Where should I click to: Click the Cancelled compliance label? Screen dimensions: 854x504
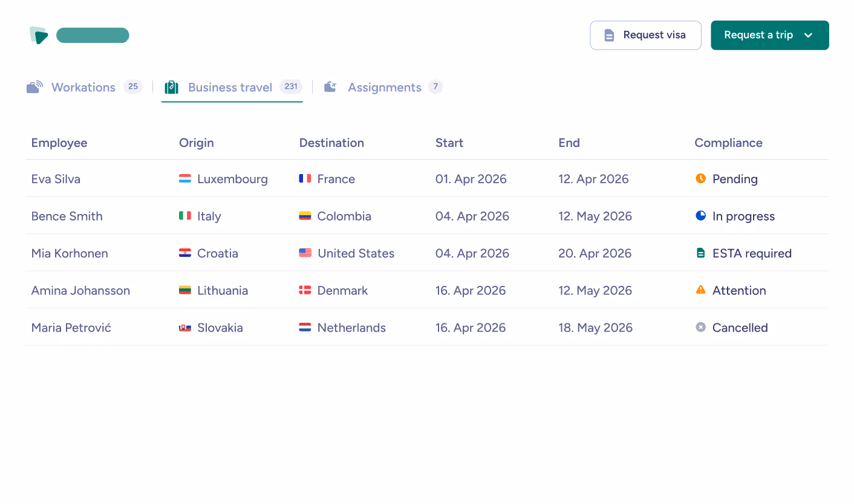point(740,328)
